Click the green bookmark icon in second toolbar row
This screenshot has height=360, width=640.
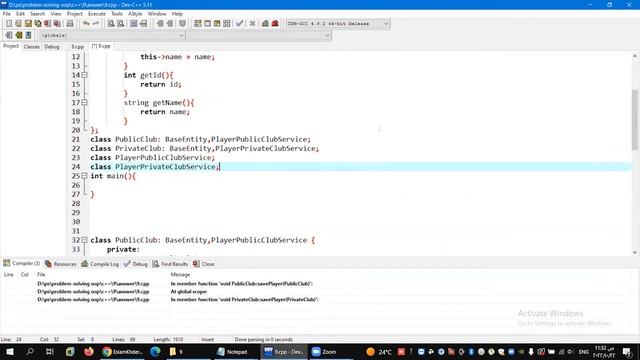[x=18, y=35]
